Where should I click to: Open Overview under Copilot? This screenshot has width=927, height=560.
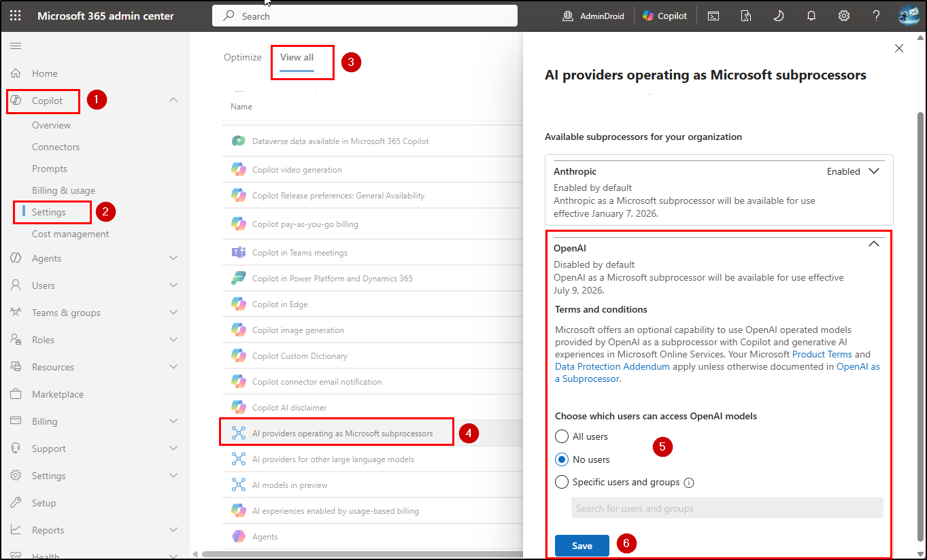click(51, 125)
